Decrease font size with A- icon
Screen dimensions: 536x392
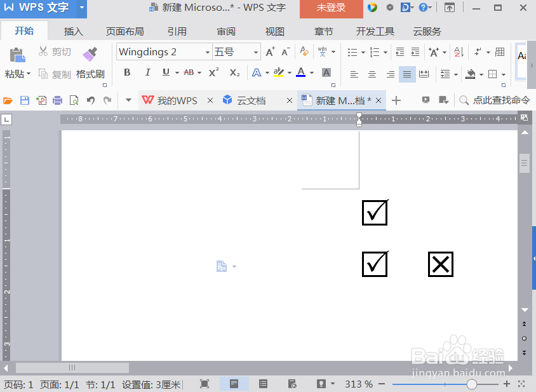coord(286,52)
